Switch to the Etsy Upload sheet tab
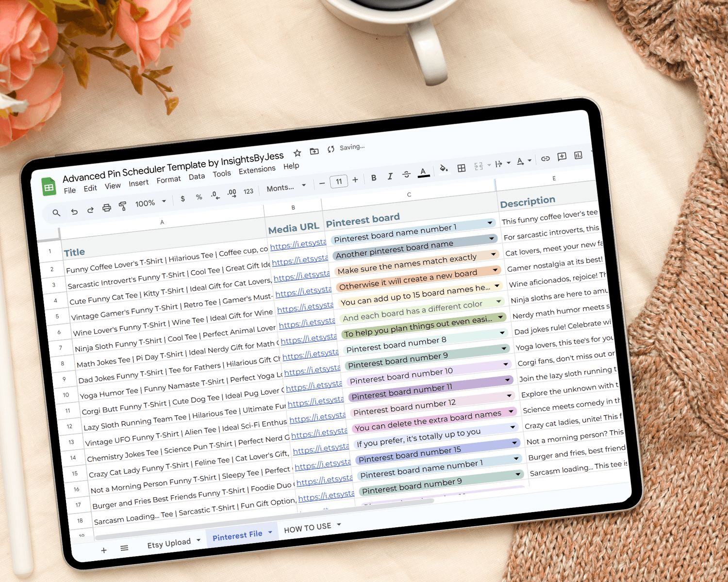The image size is (728, 582). point(169,544)
